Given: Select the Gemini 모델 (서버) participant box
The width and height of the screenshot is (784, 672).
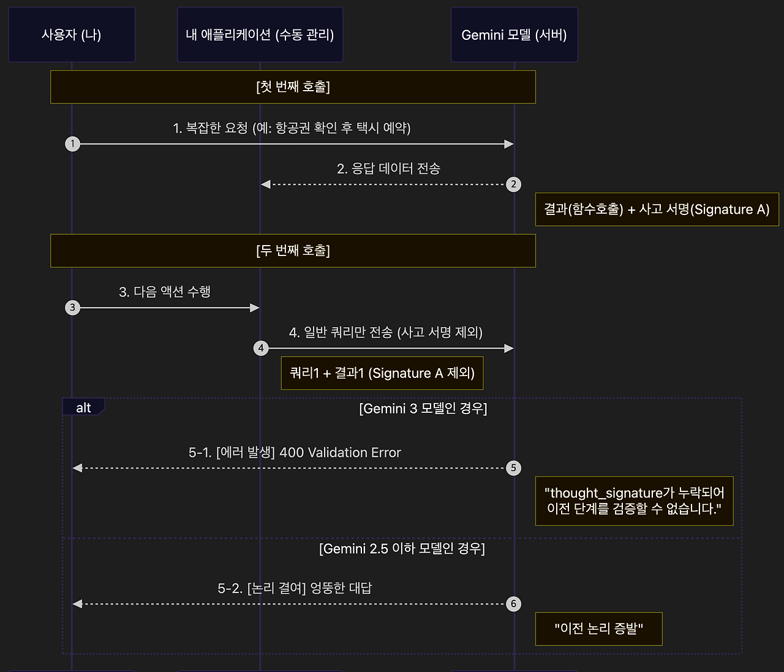Looking at the screenshot, I should pyautogui.click(x=514, y=34).
